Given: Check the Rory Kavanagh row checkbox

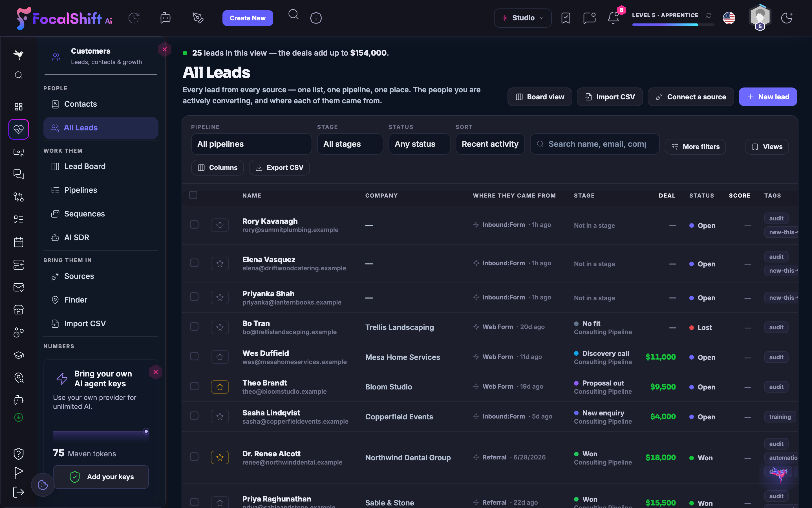Looking at the screenshot, I should (194, 224).
